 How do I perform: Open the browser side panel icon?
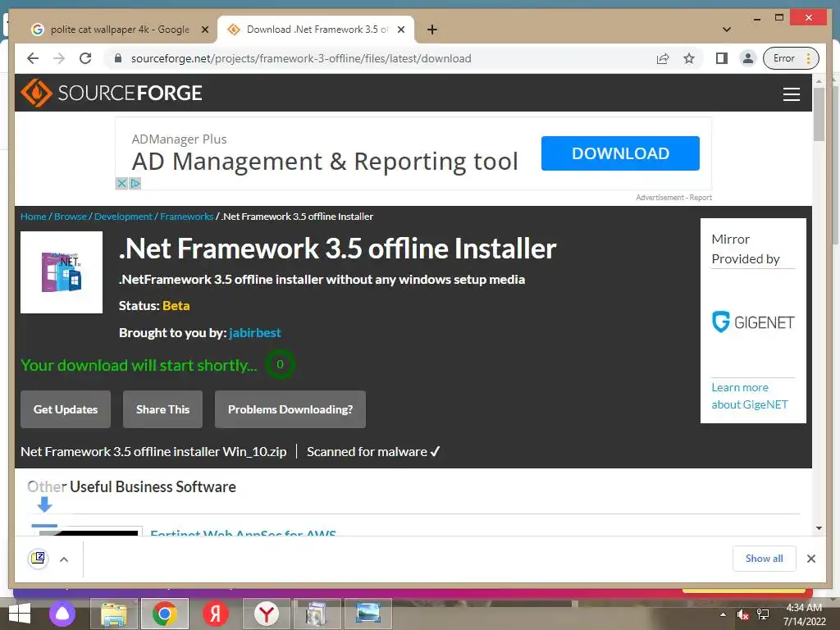(722, 58)
